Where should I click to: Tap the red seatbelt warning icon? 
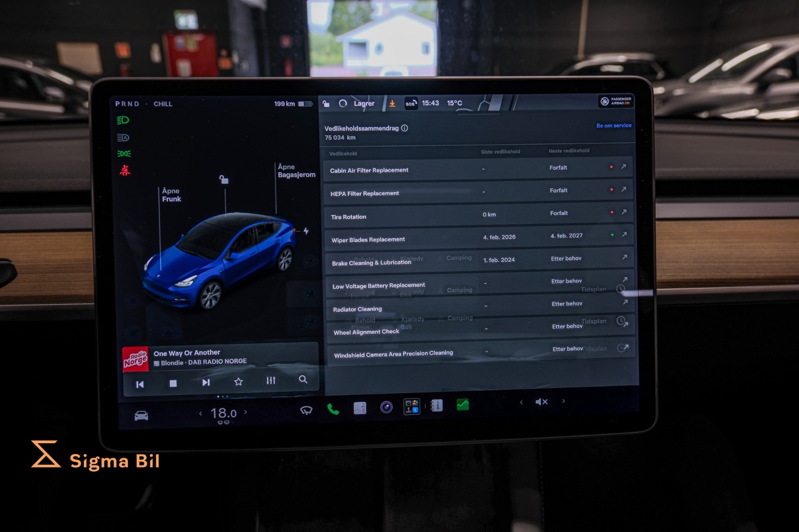(125, 170)
